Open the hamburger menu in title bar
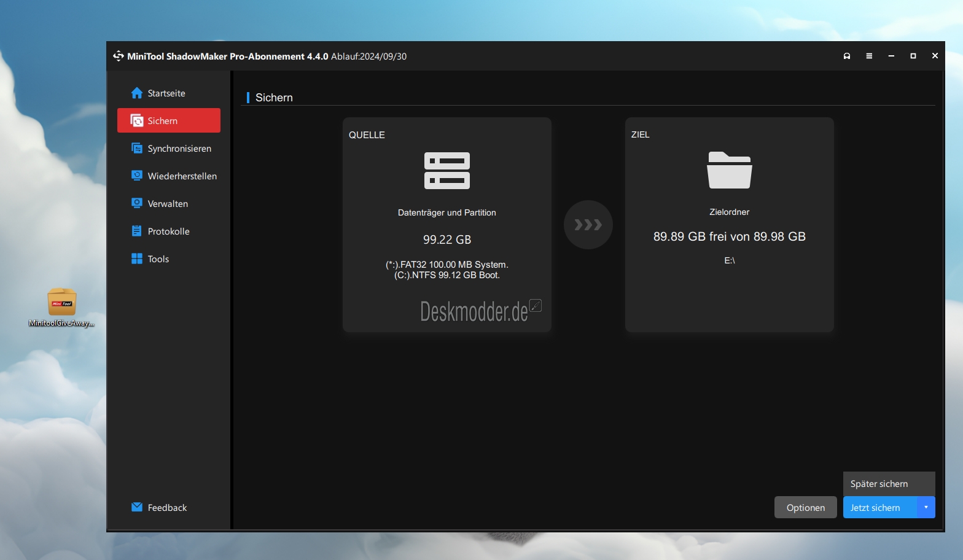 click(869, 56)
